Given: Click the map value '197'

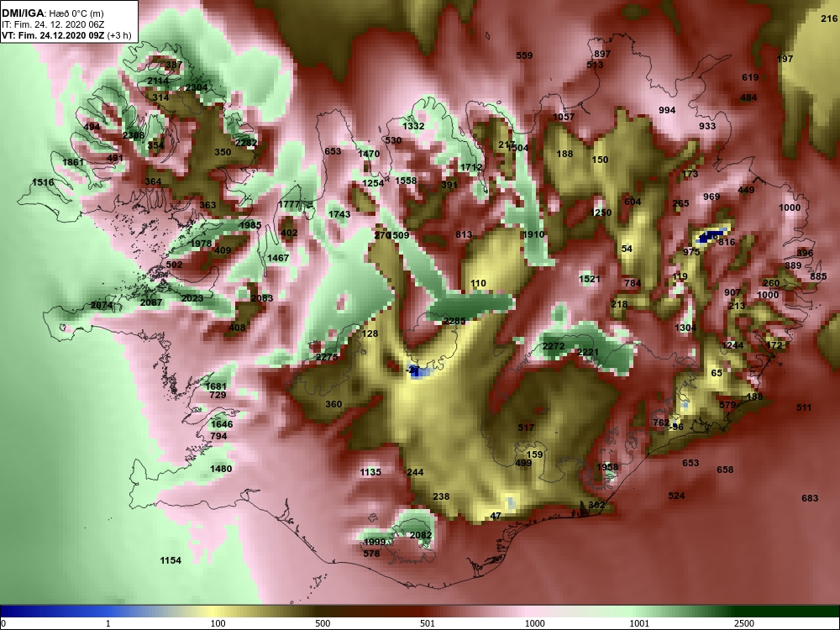Looking at the screenshot, I should pos(785,59).
